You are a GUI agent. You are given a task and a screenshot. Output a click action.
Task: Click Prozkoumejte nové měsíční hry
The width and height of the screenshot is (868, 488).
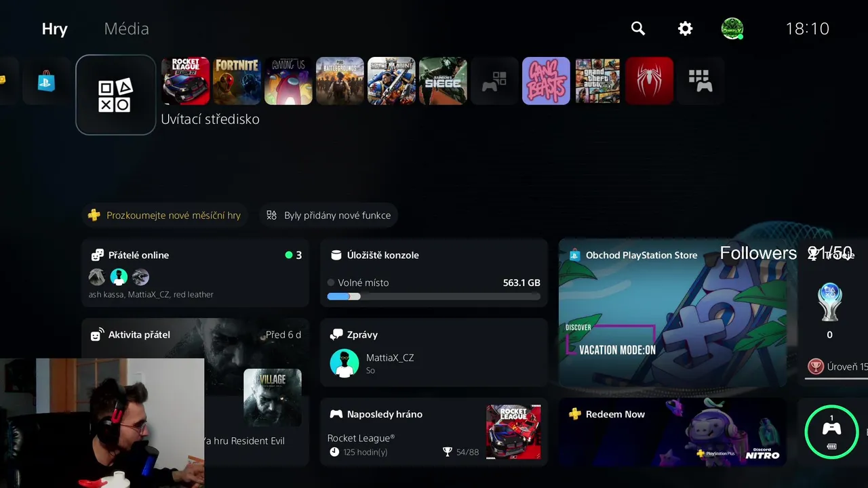tap(165, 216)
